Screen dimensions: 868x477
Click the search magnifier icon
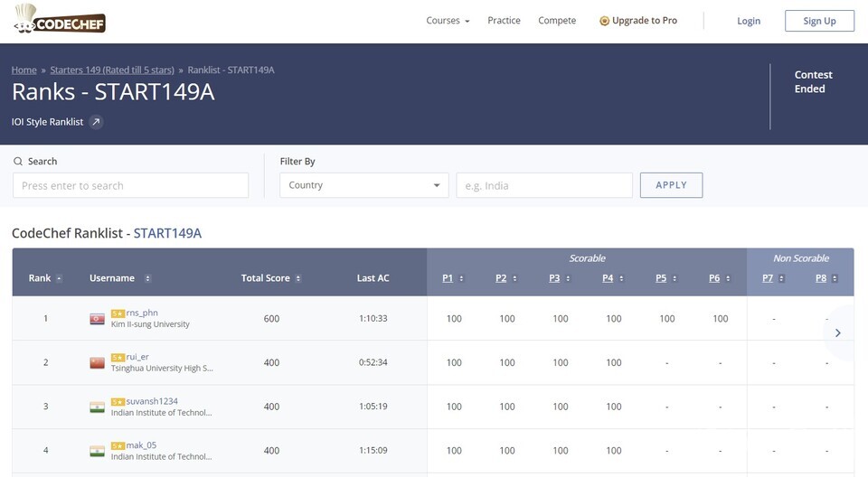point(18,162)
